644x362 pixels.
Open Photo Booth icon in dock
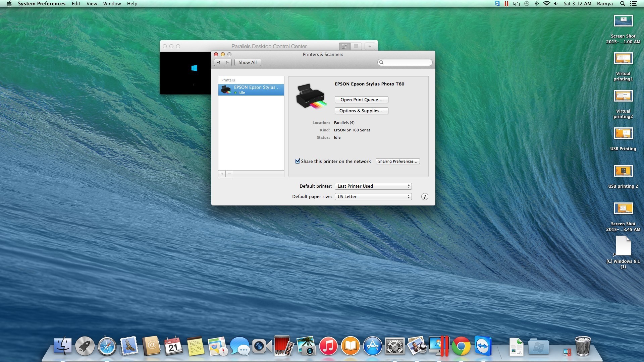click(284, 346)
